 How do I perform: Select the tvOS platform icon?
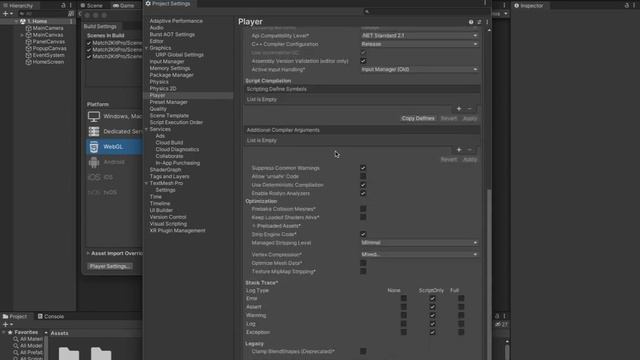tap(94, 192)
